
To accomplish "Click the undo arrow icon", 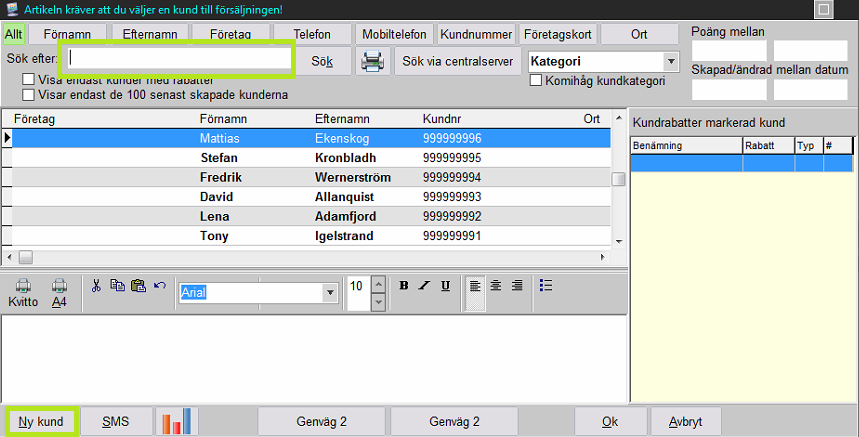I will coord(160,285).
